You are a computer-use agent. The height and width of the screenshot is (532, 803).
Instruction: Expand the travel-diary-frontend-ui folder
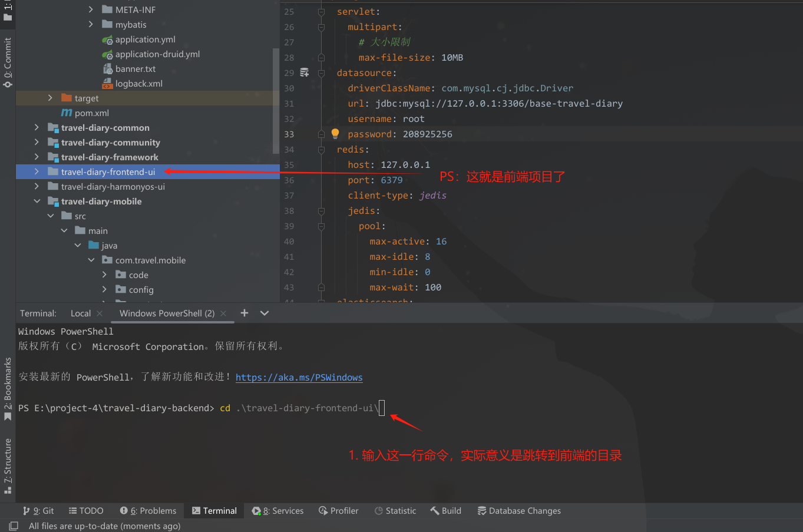pos(37,171)
